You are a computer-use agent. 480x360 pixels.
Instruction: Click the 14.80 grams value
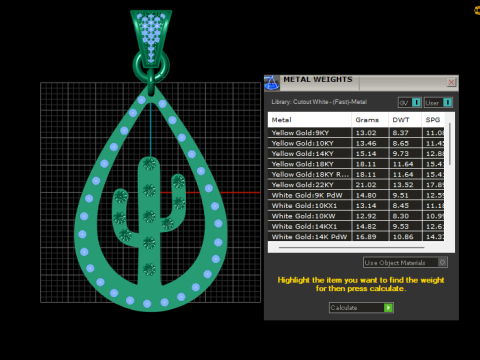tap(366, 195)
